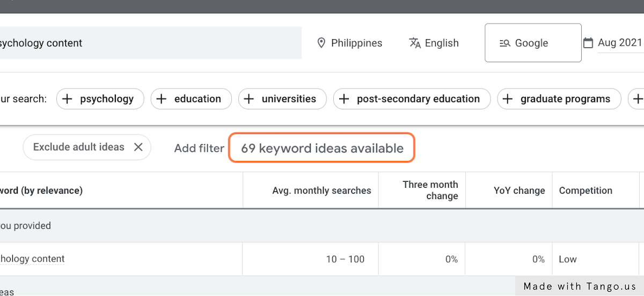Viewport: 644px width, 296px height.
Task: Click the plus icon on universities chip
Action: pos(249,99)
